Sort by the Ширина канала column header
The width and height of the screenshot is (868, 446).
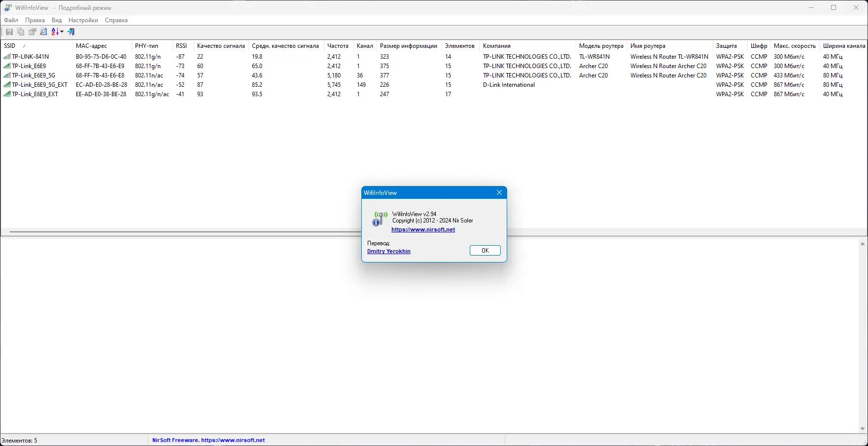tap(844, 46)
